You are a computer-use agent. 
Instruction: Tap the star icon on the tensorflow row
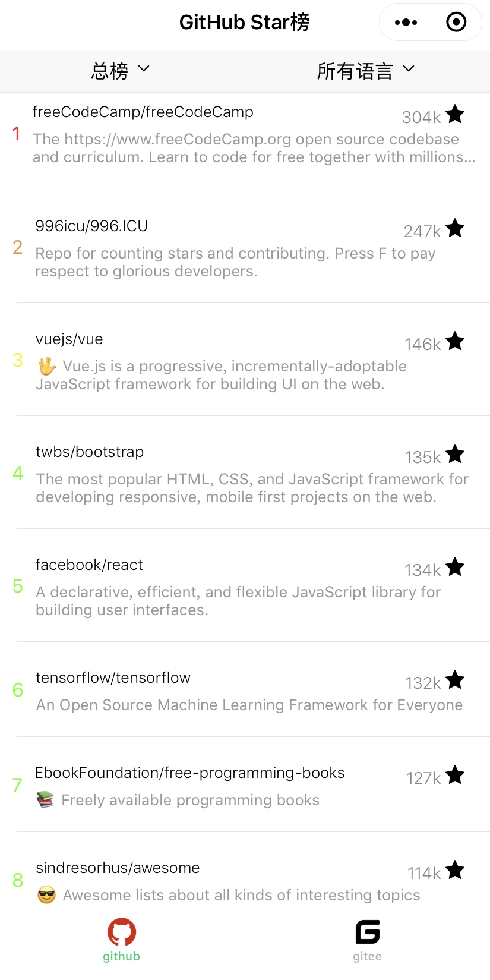(x=455, y=679)
